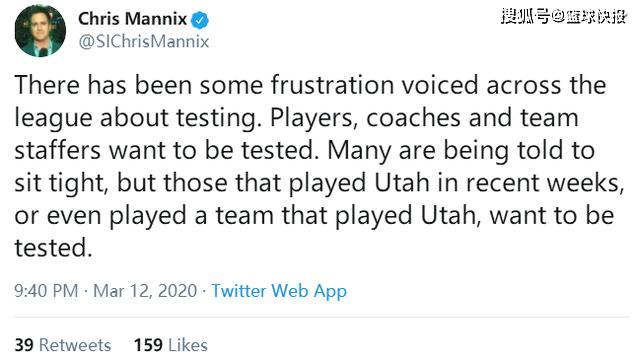Click the line starting "staffers want to"
640x362 pixels.
coord(304,151)
